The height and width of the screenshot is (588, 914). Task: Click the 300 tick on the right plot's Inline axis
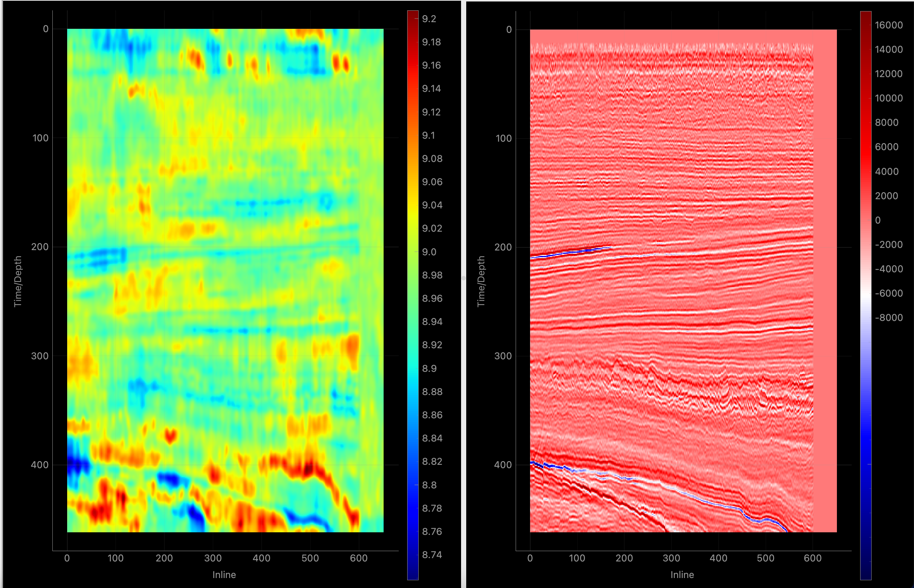pyautogui.click(x=671, y=558)
